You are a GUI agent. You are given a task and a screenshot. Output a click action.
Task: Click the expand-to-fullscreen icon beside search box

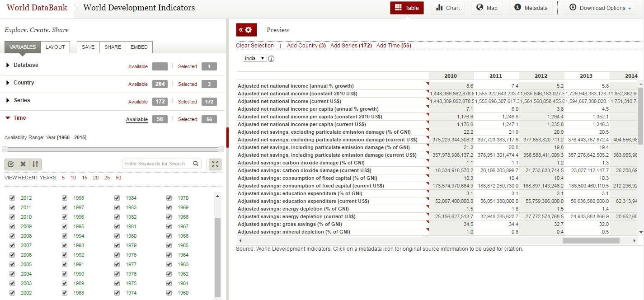(x=215, y=164)
